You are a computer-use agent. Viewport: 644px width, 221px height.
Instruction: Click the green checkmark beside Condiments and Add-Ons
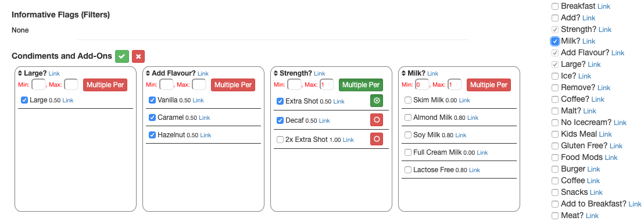[x=122, y=56]
